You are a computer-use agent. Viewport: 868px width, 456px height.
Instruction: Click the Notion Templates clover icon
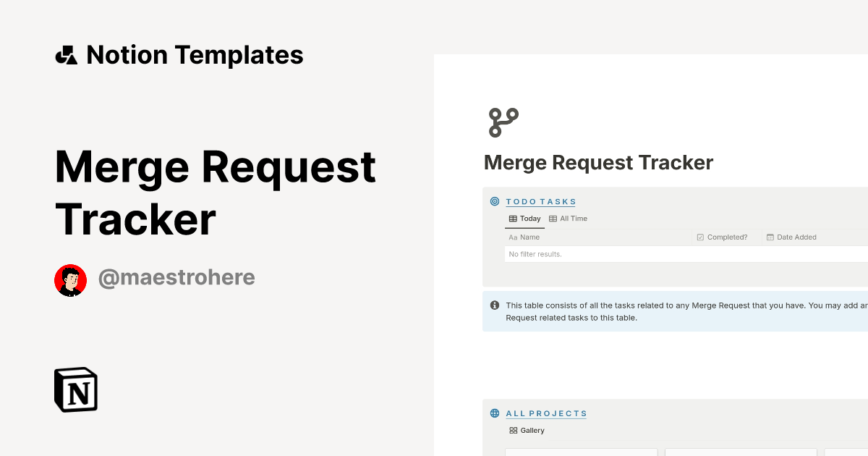pyautogui.click(x=65, y=54)
